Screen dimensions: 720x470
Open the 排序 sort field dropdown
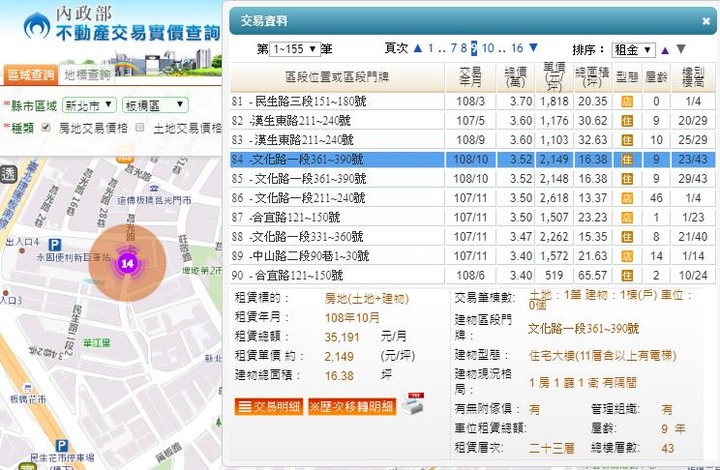(x=633, y=50)
